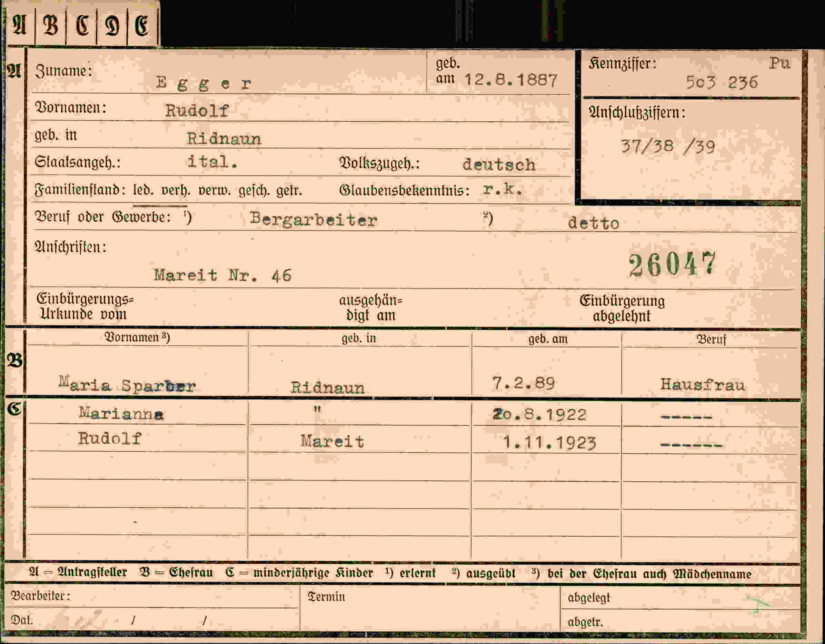Click the 'Termin' field
825x644 pixels.
tap(430, 608)
